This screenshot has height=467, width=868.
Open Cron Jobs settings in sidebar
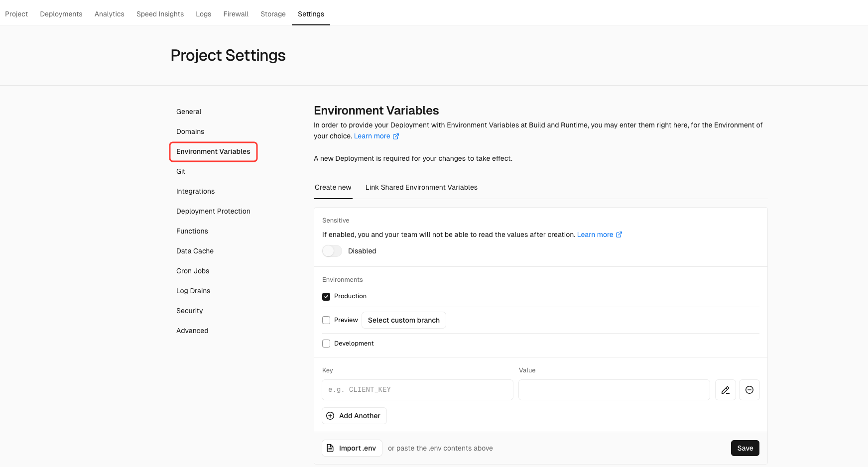tap(193, 271)
